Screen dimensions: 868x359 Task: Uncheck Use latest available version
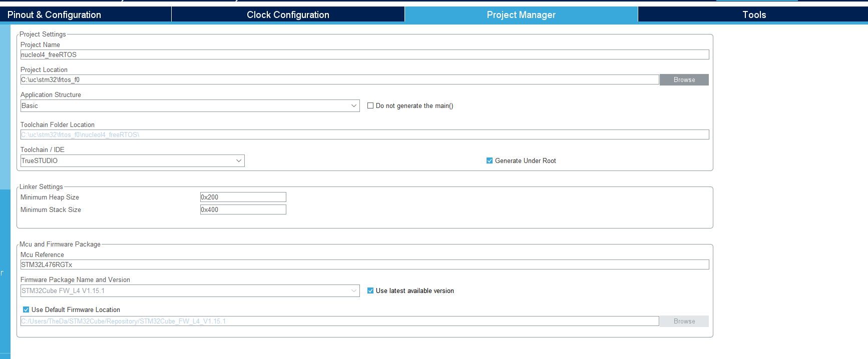(x=370, y=290)
